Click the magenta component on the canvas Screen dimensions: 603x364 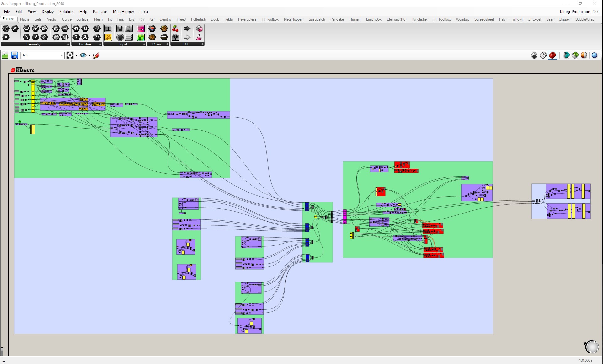coord(345,217)
